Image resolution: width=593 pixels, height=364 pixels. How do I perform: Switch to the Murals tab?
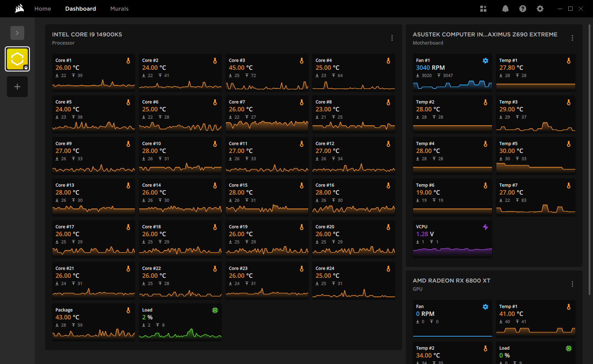(119, 9)
